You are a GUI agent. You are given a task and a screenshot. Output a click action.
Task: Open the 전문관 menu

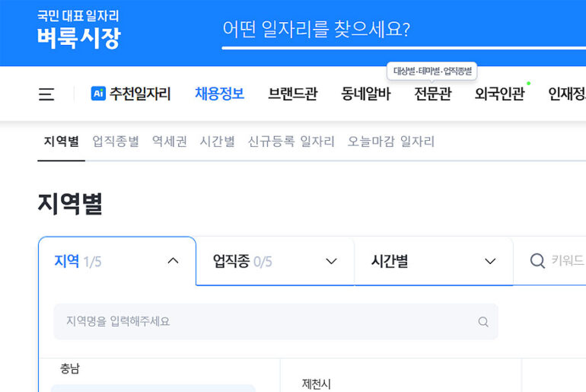click(x=432, y=94)
